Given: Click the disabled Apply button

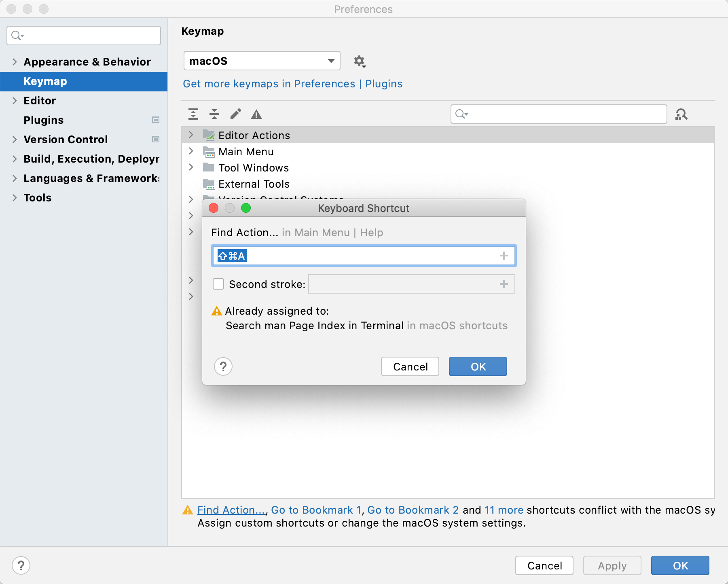Looking at the screenshot, I should click(612, 565).
